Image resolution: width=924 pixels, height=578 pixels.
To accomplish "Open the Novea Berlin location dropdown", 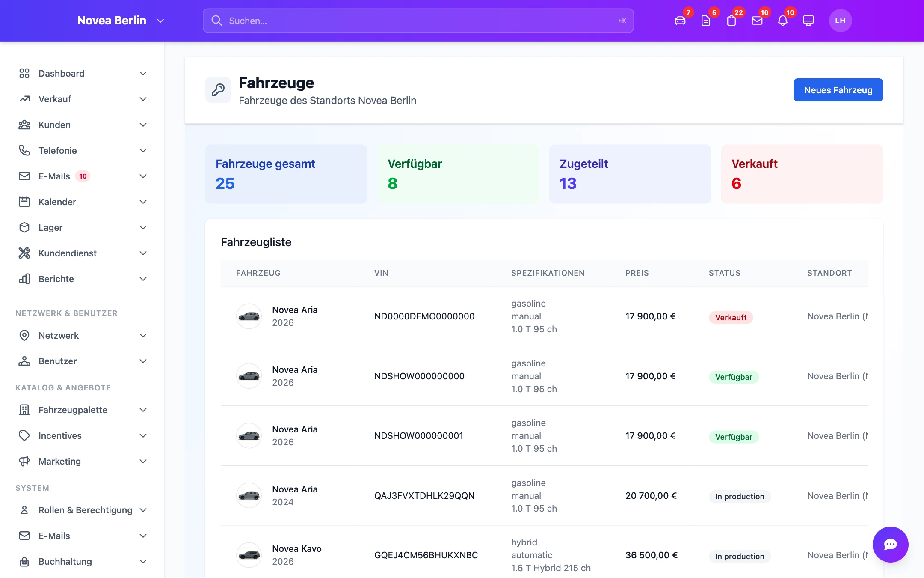I will [121, 21].
